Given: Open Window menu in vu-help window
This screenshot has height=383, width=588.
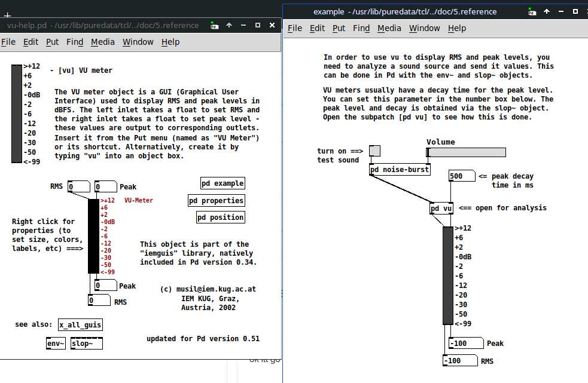Looking at the screenshot, I should [138, 42].
